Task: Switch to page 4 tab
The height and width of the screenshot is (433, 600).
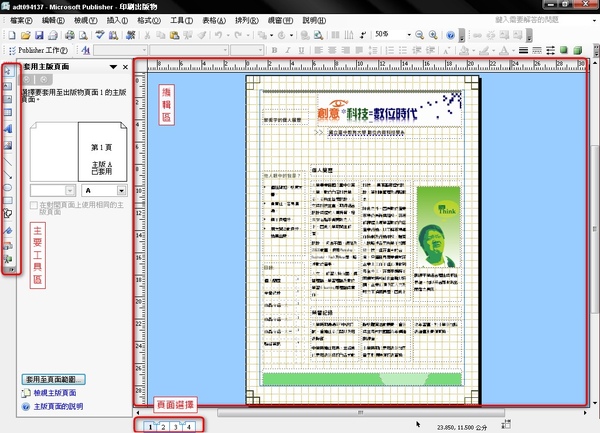Action: pyautogui.click(x=189, y=427)
